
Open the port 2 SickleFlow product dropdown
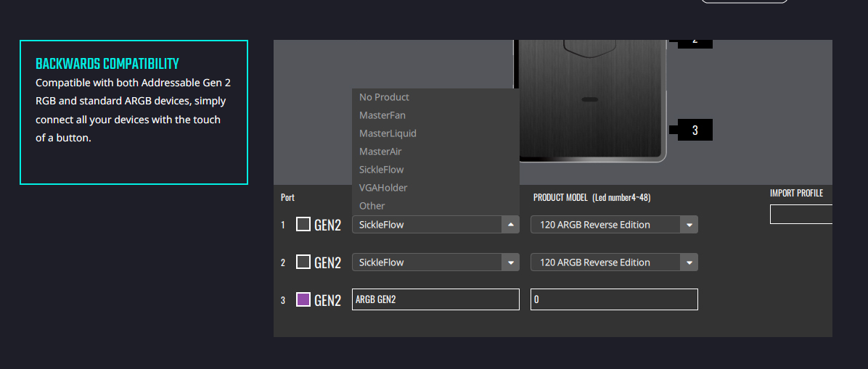coord(435,262)
